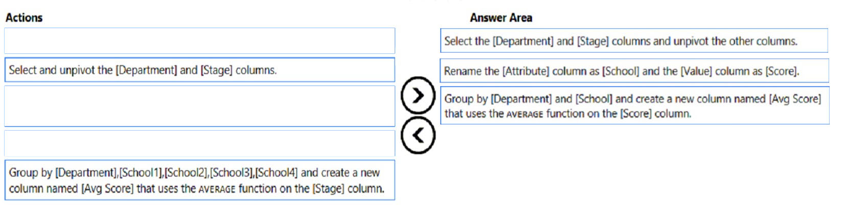The height and width of the screenshot is (207, 868).
Task: Click the word AVERAGE in the Answer Area step
Action: [x=524, y=114]
